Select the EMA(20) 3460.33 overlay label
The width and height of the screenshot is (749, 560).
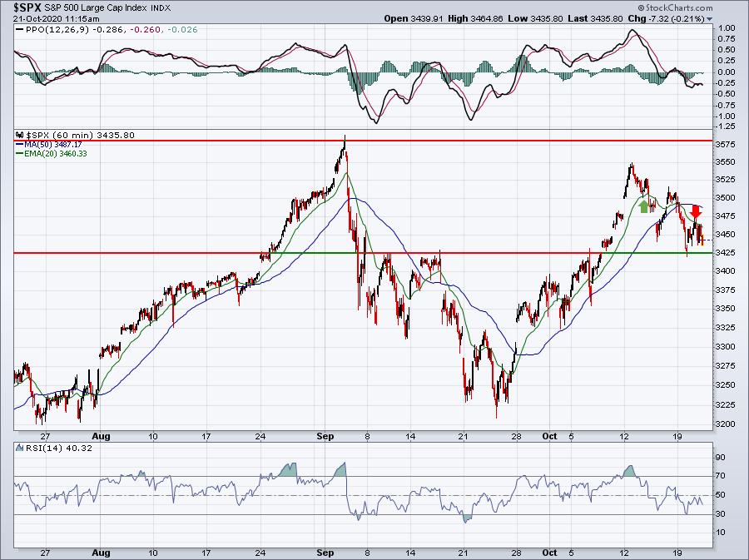tap(56, 154)
